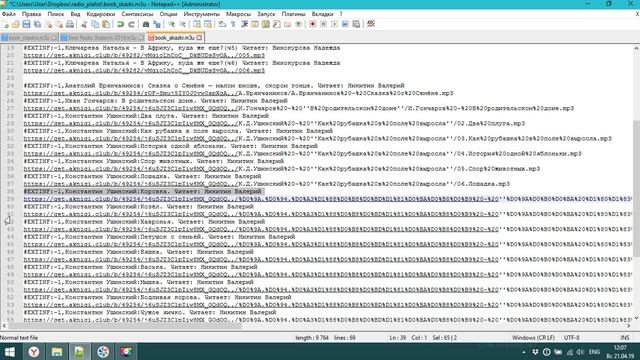Image resolution: width=640 pixels, height=360 pixels.
Task: Click the down arrow of vertical scrollbar
Action: pos(636,318)
